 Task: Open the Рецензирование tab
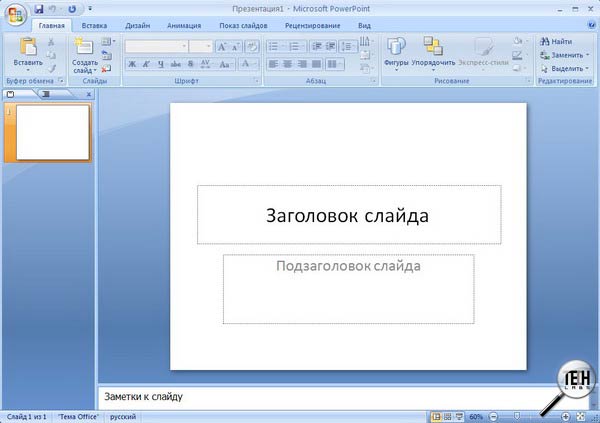[312, 26]
